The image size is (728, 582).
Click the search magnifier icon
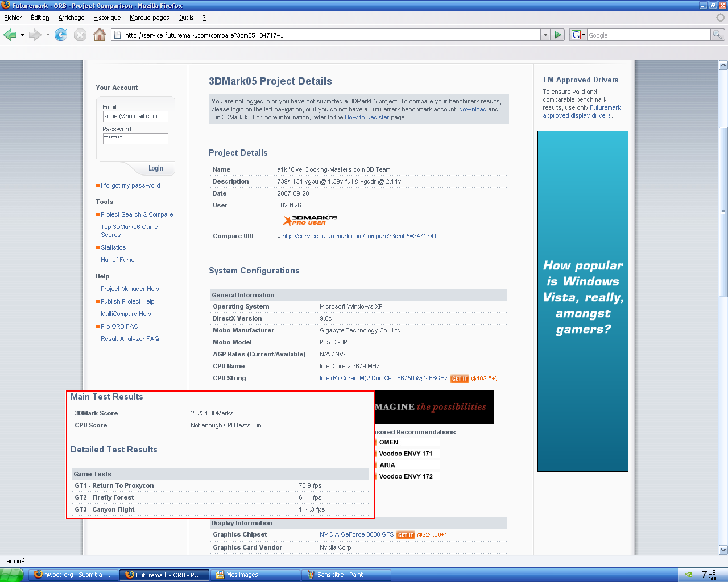coord(718,35)
